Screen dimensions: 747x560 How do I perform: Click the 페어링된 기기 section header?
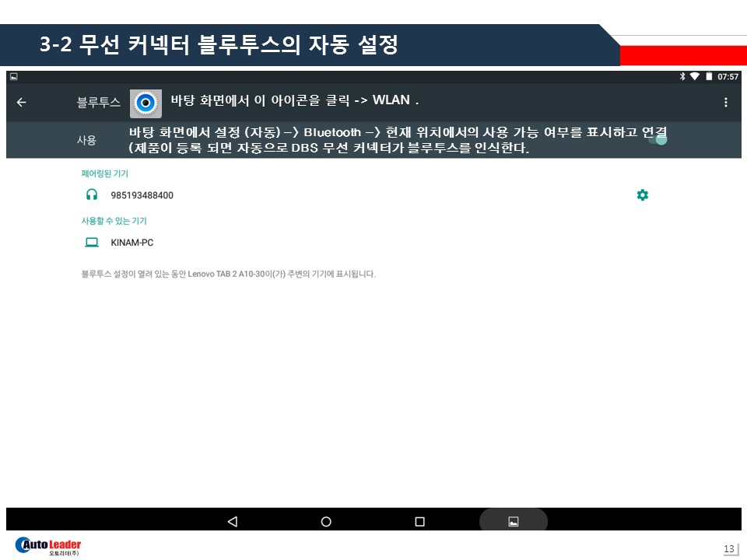point(105,173)
